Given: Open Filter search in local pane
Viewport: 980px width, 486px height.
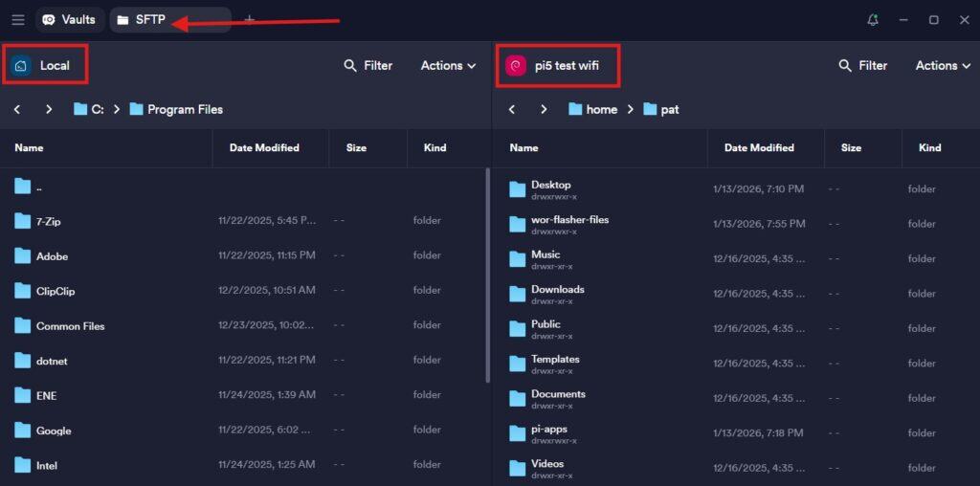Looking at the screenshot, I should (x=367, y=65).
